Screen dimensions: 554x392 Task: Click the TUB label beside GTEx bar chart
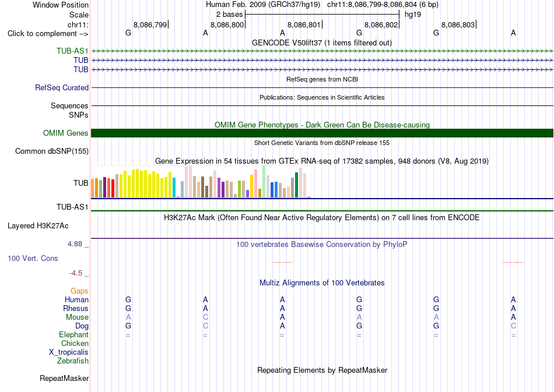coord(81,183)
